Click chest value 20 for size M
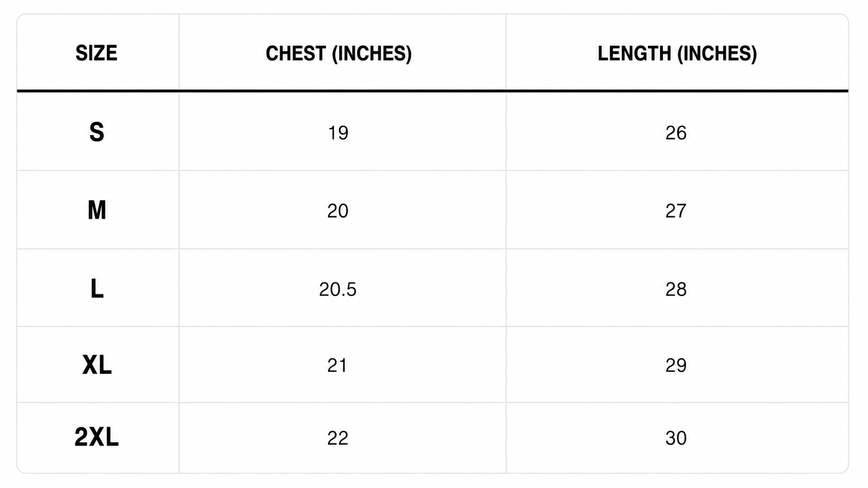 click(338, 211)
